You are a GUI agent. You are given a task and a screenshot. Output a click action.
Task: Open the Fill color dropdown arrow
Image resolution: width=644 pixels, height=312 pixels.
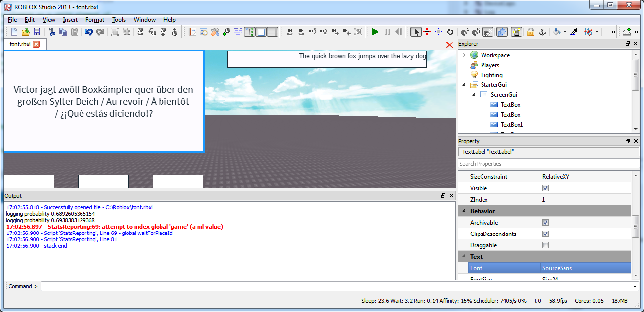pyautogui.click(x=565, y=32)
